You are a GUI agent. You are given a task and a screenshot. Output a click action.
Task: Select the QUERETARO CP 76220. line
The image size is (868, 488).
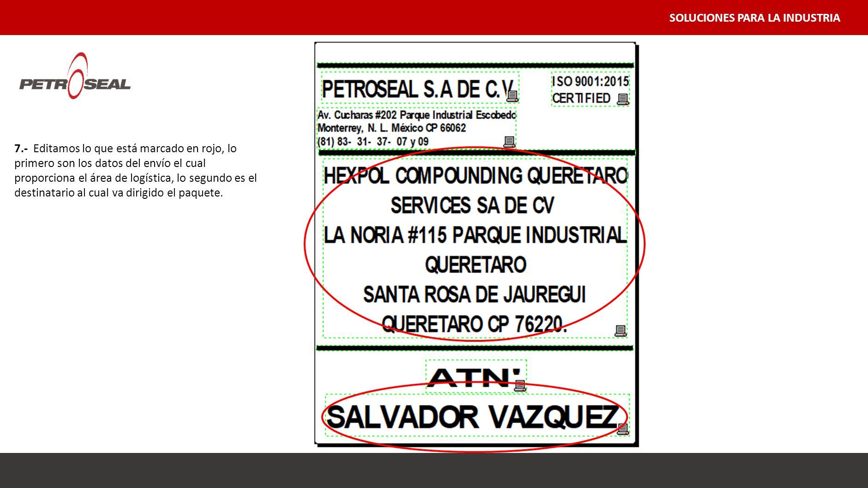[474, 324]
